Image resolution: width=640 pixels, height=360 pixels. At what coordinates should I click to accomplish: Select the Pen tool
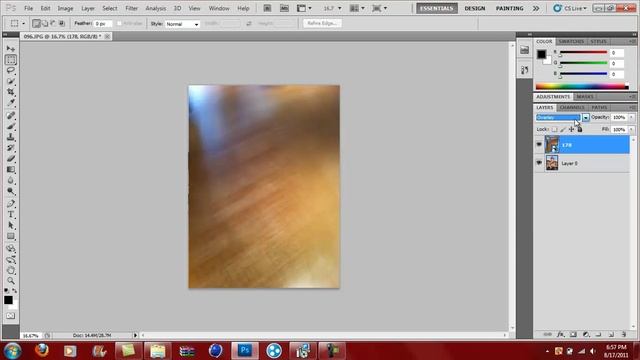[x=11, y=204]
